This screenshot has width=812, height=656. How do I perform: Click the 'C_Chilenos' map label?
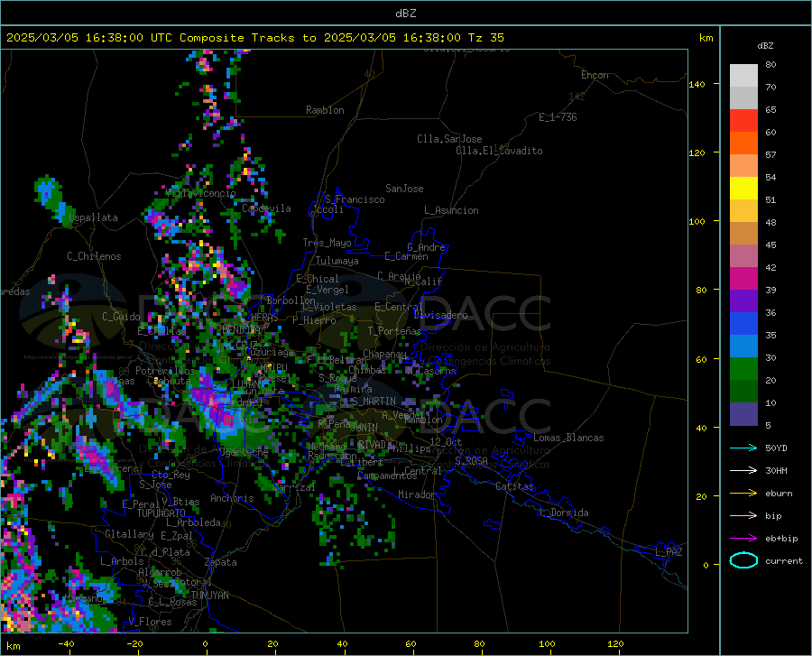pyautogui.click(x=94, y=256)
